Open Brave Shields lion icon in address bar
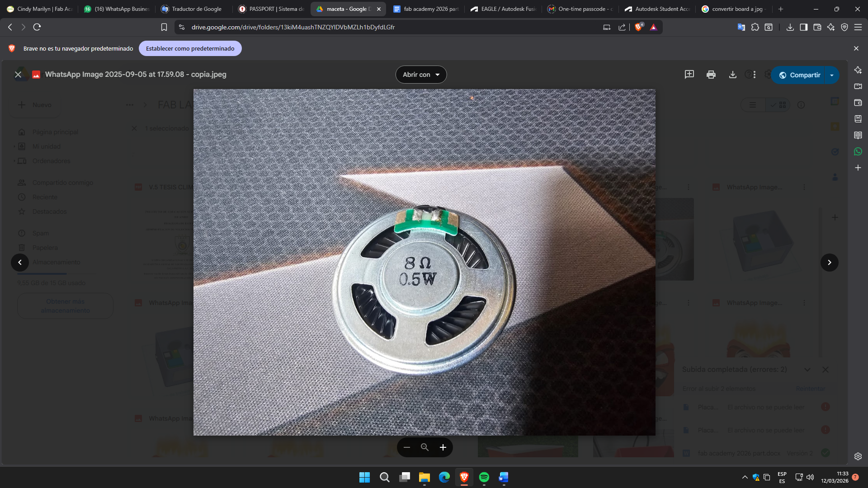Image resolution: width=868 pixels, height=488 pixels. (x=638, y=27)
